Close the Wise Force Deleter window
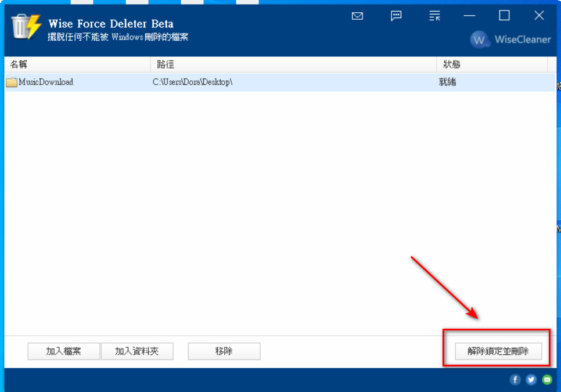This screenshot has width=561, height=392. click(539, 16)
